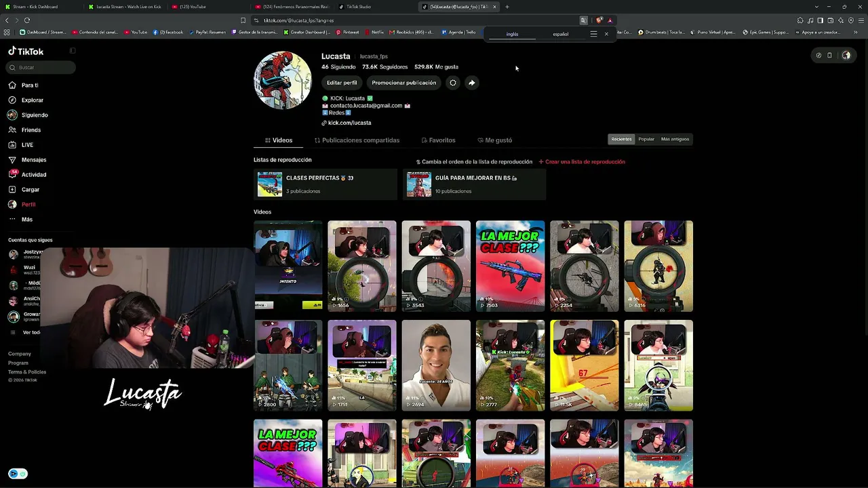This screenshot has height=488, width=868.
Task: Sort videos by Más antiguos
Action: (x=675, y=139)
